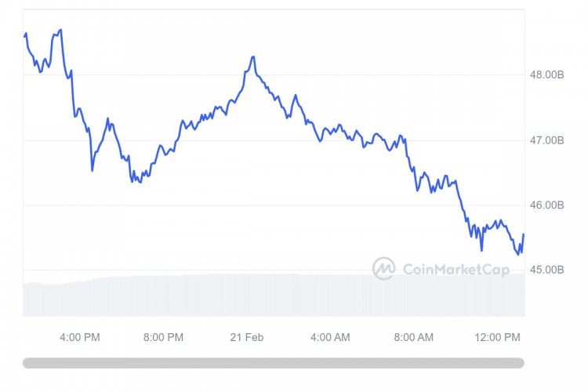This screenshot has width=588, height=392.
Task: Click the line's lowest point near 12:00 PM
Action: (519, 254)
